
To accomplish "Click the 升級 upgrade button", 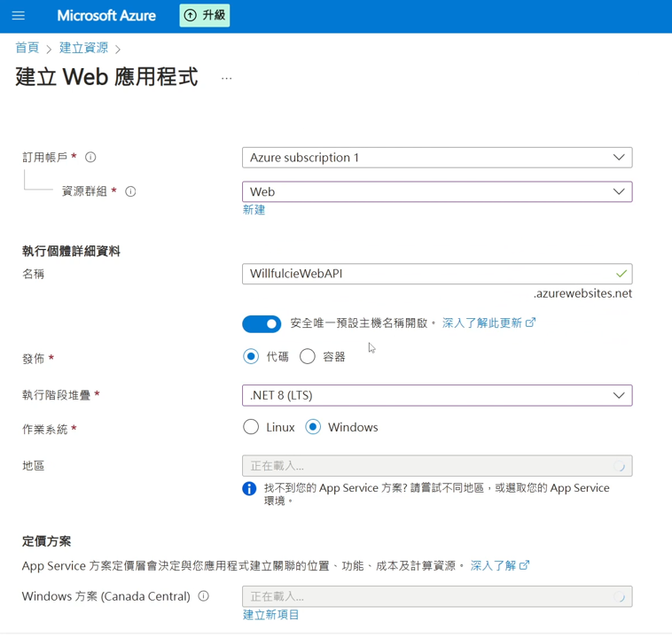I will point(205,15).
